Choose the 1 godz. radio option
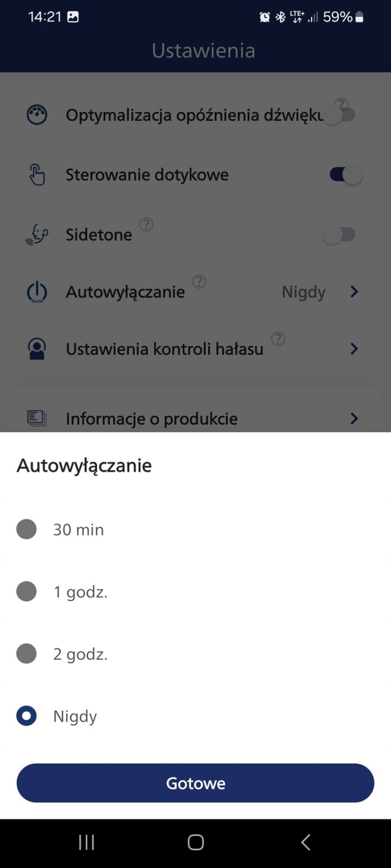The height and width of the screenshot is (868, 391). 27,591
